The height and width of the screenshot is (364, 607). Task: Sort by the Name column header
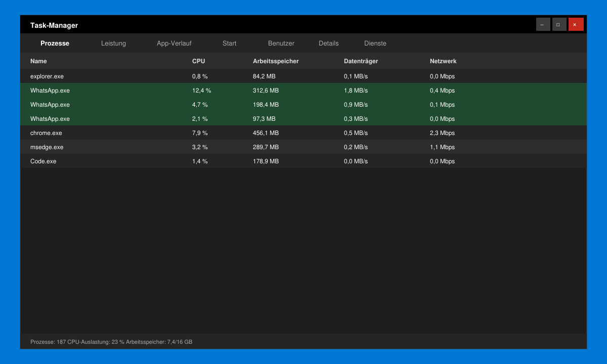coord(38,61)
